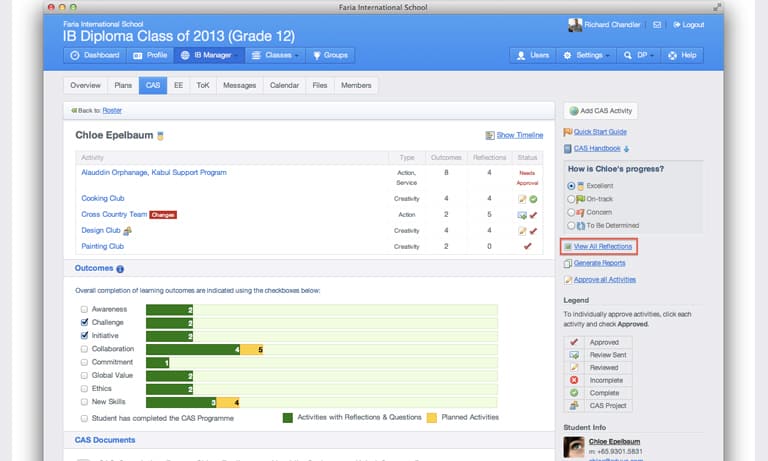Open the ToK tab
Viewport: 768px width, 461px height.
tap(203, 85)
